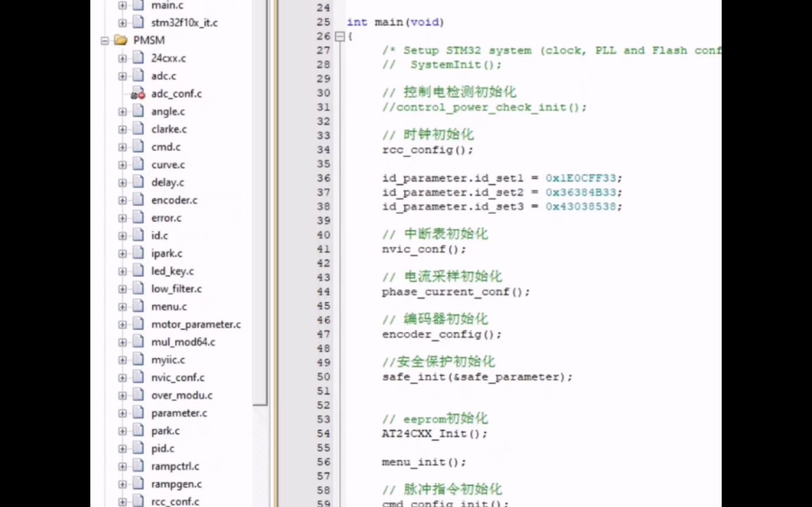Click the led_key.c file icon
This screenshot has height=507, width=812.
point(138,270)
